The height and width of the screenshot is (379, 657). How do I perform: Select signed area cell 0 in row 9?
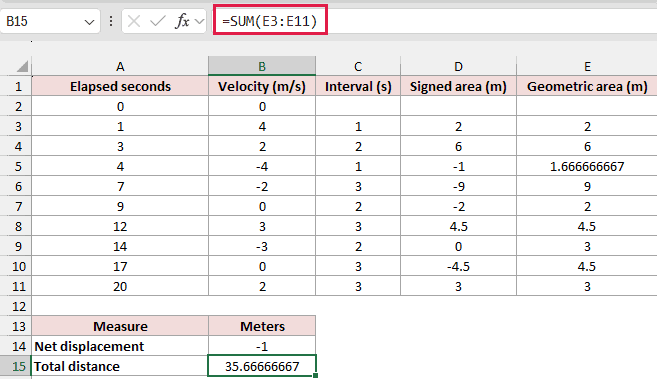[458, 246]
